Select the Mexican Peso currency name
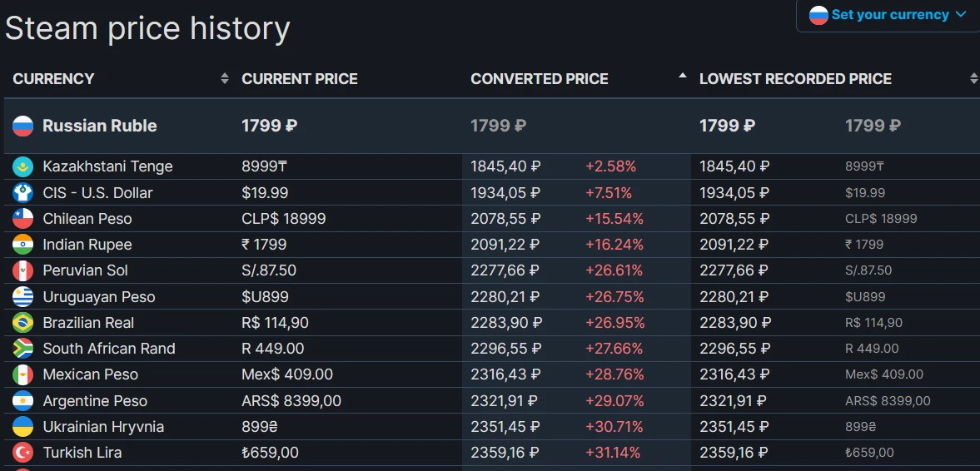 90,374
